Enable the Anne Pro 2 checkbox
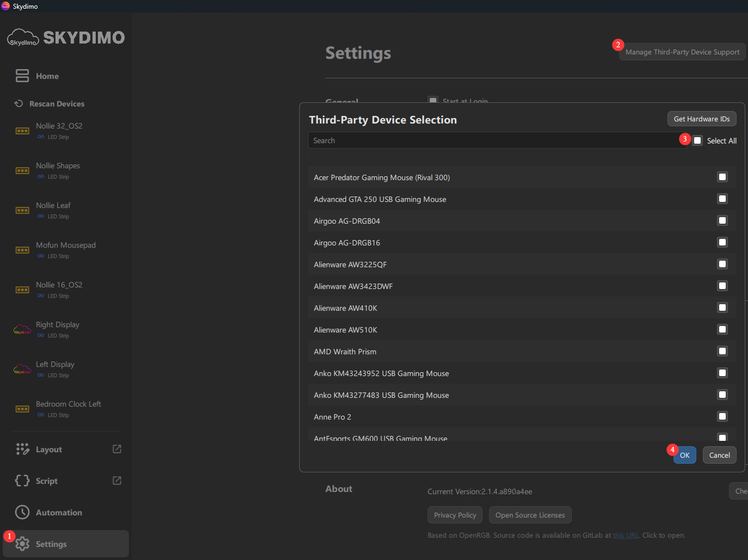Screen dimensions: 748x560 [722, 416]
